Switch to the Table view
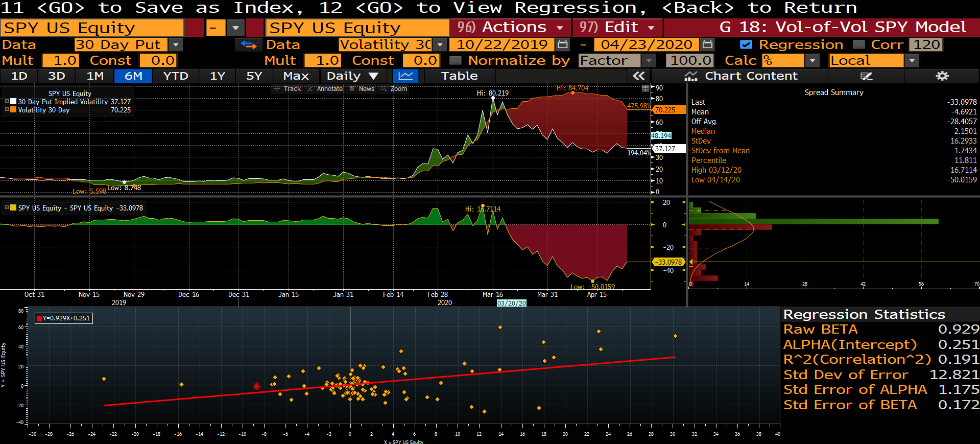Image resolution: width=980 pixels, height=444 pixels. click(460, 76)
